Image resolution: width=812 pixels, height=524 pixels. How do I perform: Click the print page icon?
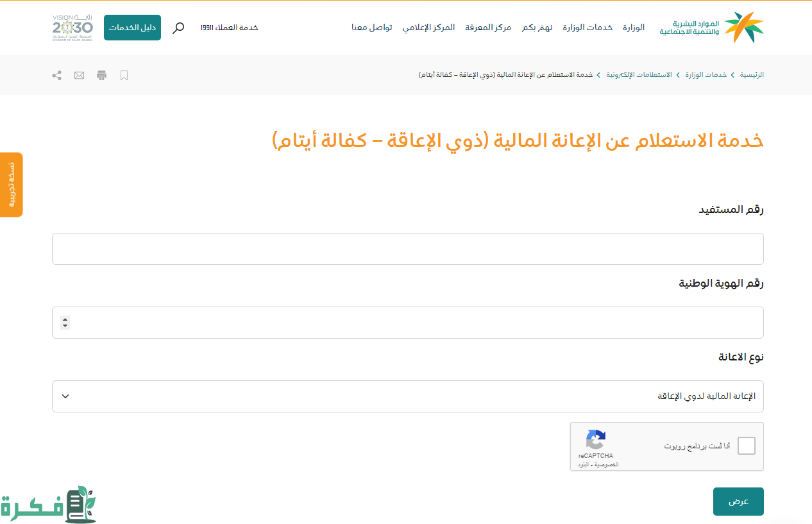click(101, 75)
